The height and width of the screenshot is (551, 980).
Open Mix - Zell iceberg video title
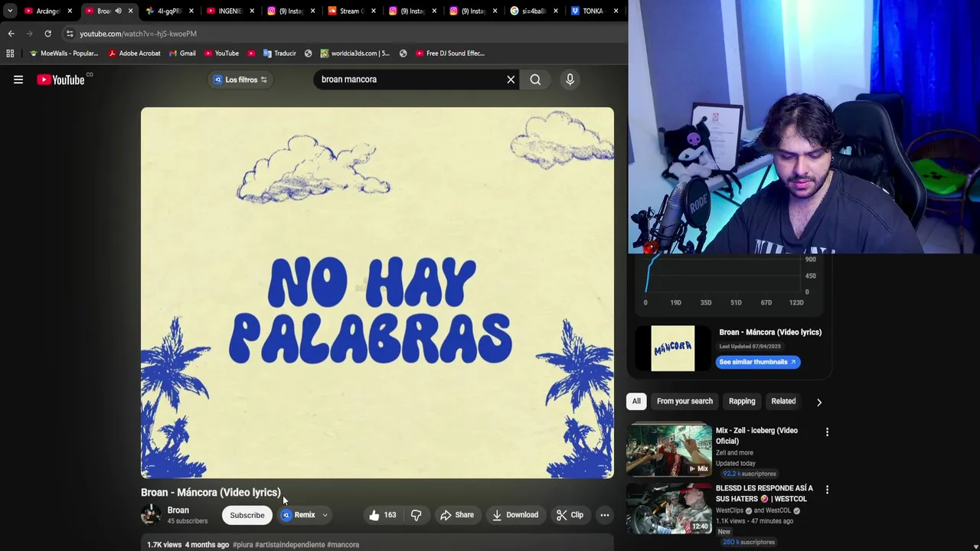pyautogui.click(x=756, y=435)
